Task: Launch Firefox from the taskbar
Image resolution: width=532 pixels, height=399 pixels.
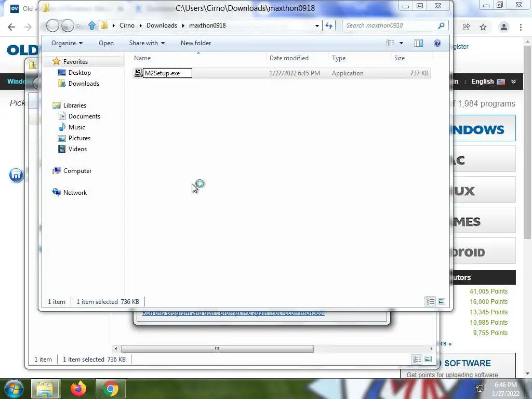Action: pos(78,389)
